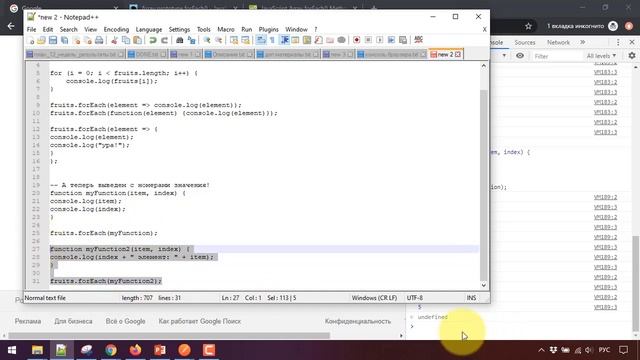Click the Zoom Out toolbar icon
The height and width of the screenshot is (360, 640).
[218, 40]
